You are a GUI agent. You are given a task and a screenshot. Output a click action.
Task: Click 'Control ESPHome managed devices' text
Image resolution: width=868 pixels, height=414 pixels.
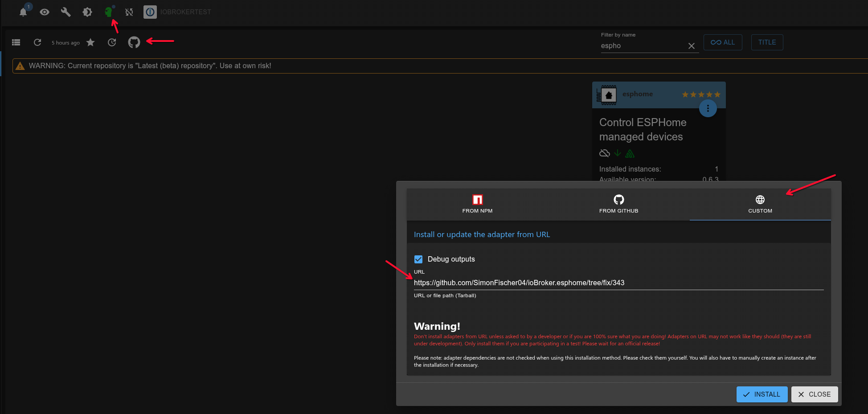(643, 130)
